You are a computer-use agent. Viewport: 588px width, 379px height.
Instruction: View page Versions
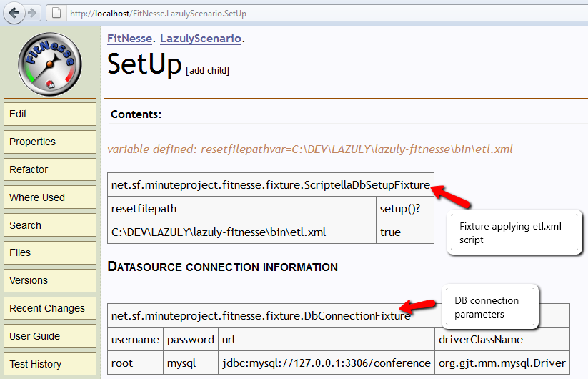pyautogui.click(x=50, y=280)
